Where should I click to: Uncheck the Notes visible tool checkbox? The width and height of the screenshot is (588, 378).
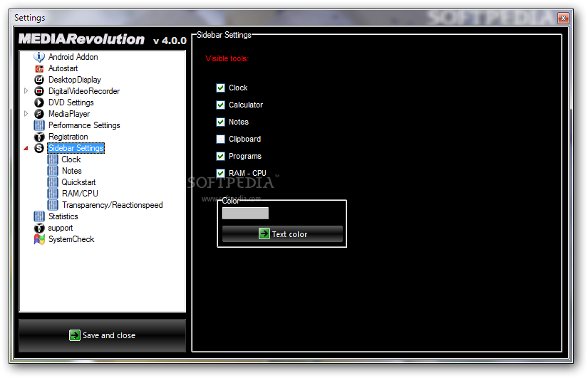220,122
